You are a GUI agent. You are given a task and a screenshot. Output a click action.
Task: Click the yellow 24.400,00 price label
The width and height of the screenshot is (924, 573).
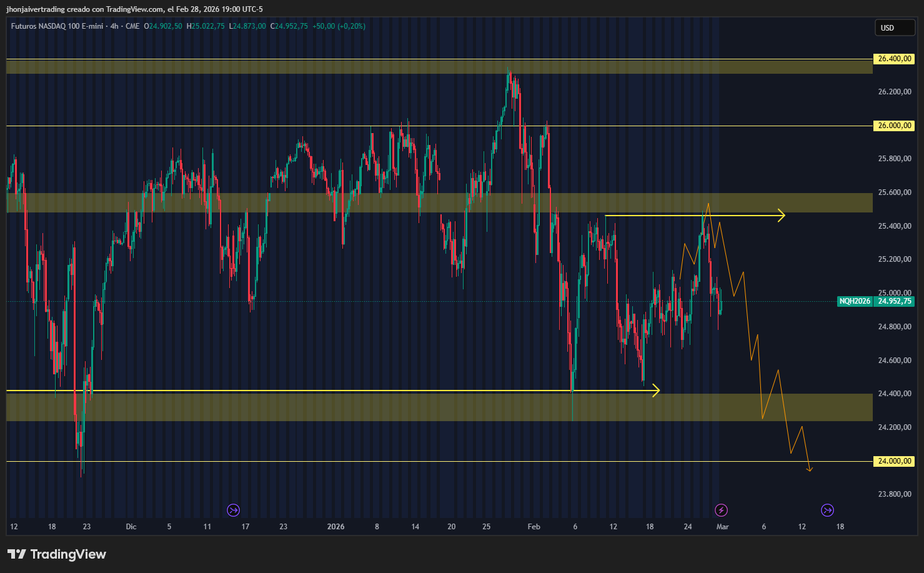(893, 394)
